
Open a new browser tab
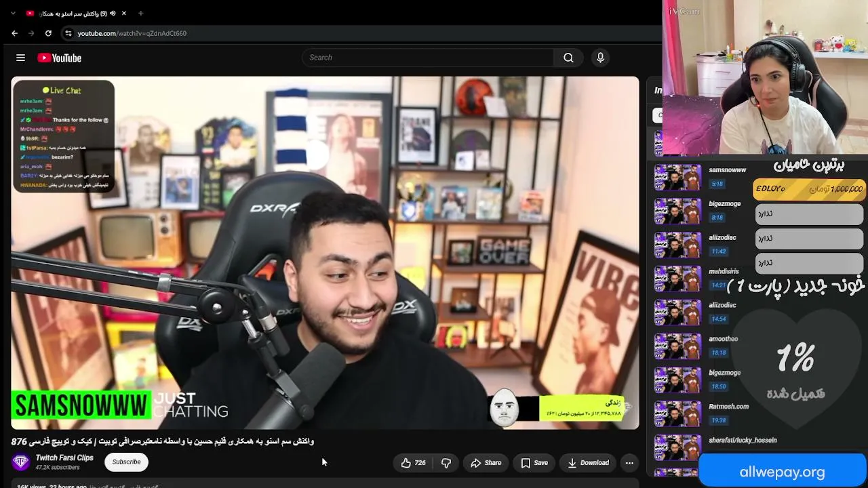pos(140,14)
